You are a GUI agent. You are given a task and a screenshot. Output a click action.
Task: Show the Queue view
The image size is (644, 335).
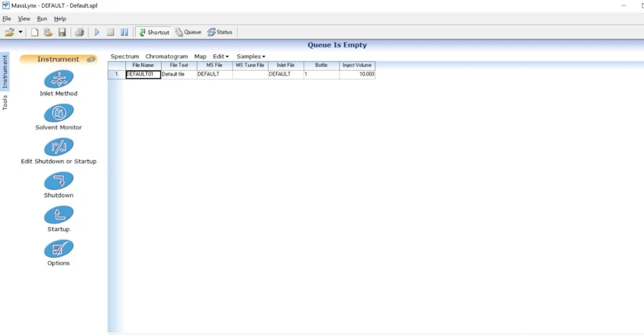(x=188, y=32)
